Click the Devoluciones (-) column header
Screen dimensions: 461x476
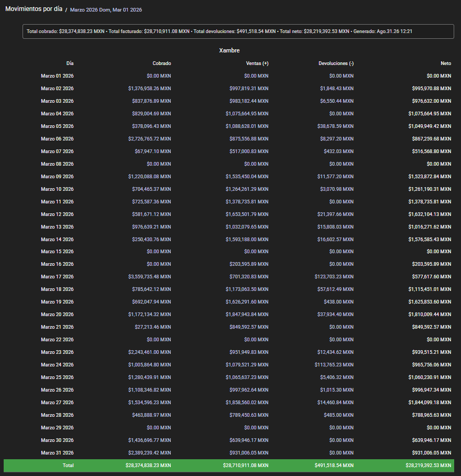coord(336,63)
